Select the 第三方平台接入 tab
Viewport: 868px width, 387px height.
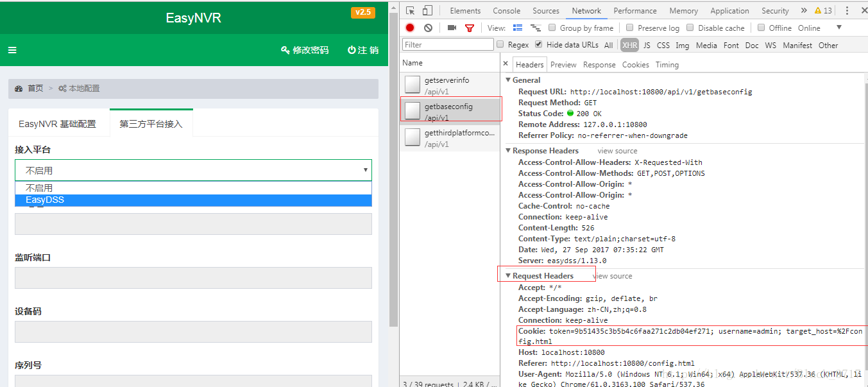coord(151,124)
